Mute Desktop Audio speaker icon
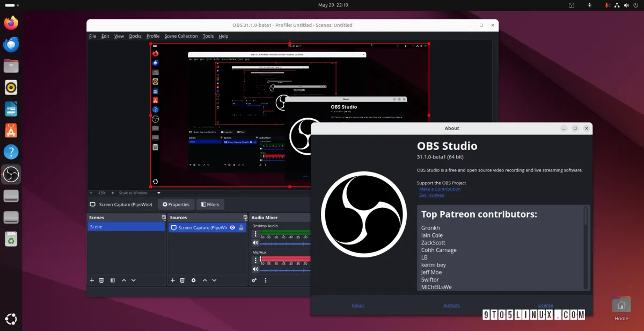The image size is (644, 331). [255, 242]
